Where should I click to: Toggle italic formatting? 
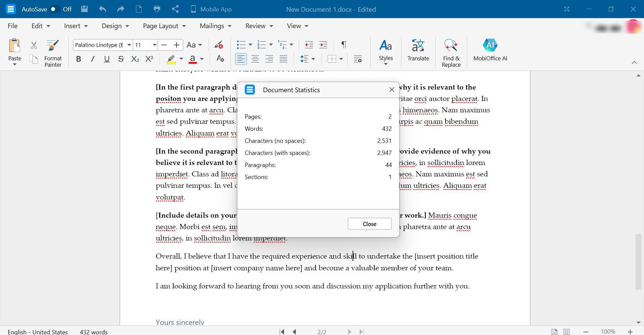pyautogui.click(x=93, y=59)
